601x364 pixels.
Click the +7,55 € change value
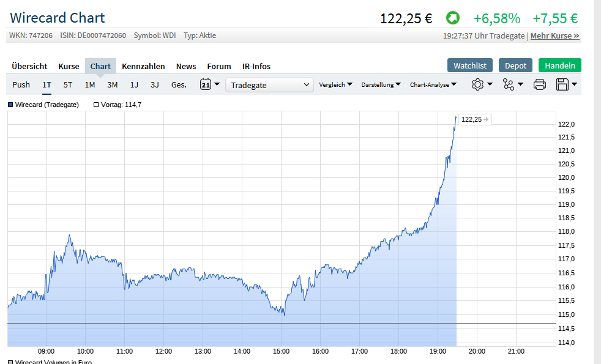pyautogui.click(x=555, y=18)
